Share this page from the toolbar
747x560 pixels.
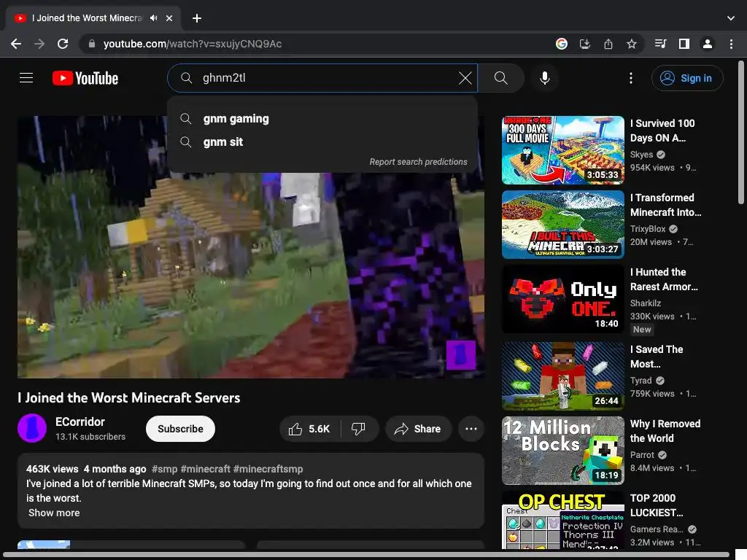(x=608, y=44)
